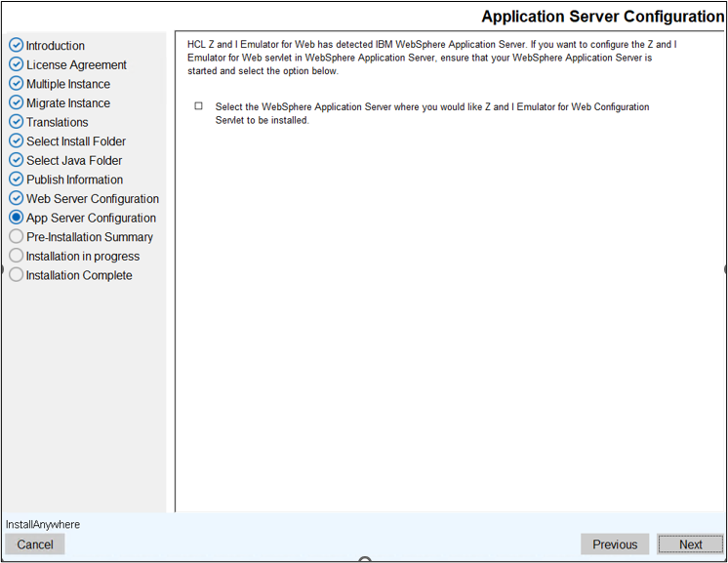This screenshot has height=563, width=728.
Task: Select the 'Pre-Installation Summary' step label
Action: pyautogui.click(x=90, y=237)
